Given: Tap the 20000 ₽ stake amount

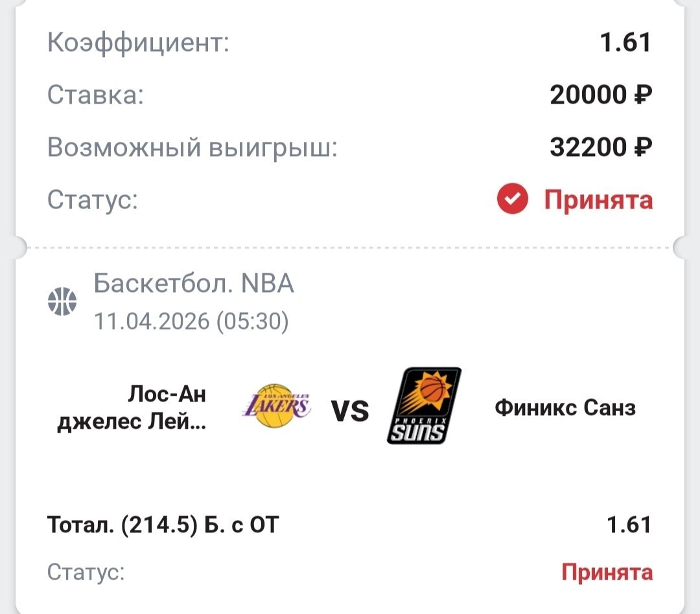Looking at the screenshot, I should [601, 96].
